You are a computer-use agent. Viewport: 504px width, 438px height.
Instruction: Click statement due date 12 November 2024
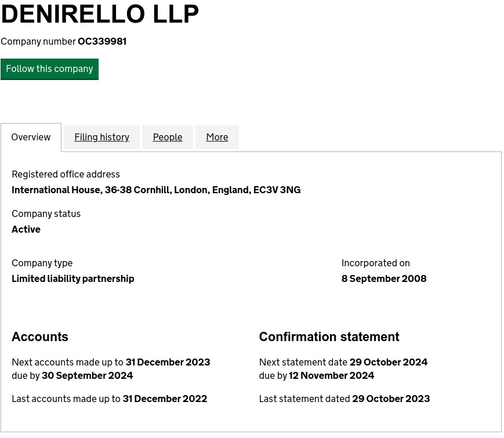pyautogui.click(x=331, y=376)
